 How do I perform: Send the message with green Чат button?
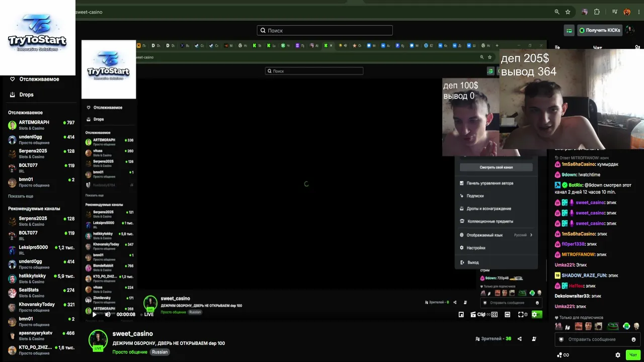pos(633,355)
